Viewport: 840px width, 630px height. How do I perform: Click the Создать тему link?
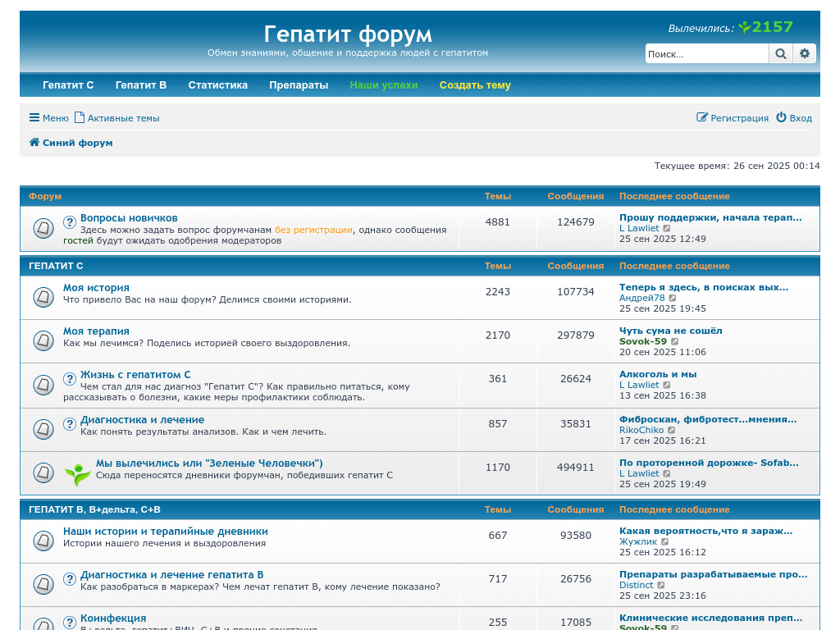coord(475,85)
